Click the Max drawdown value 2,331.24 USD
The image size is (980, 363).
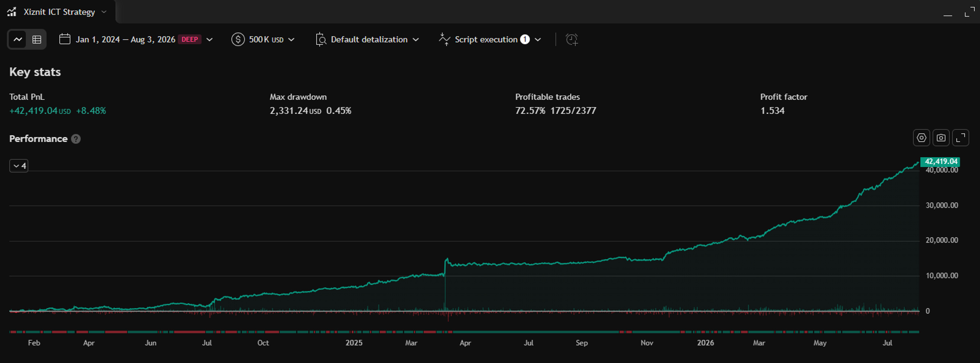[296, 111]
